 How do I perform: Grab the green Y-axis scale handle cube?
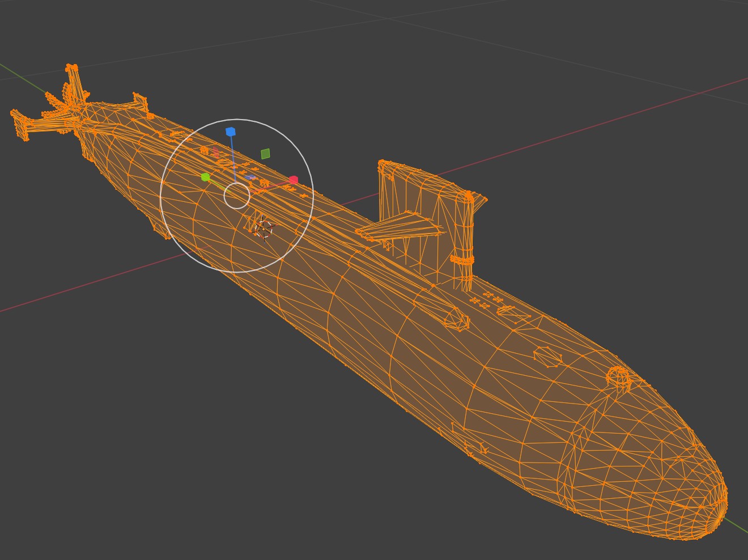tap(206, 177)
